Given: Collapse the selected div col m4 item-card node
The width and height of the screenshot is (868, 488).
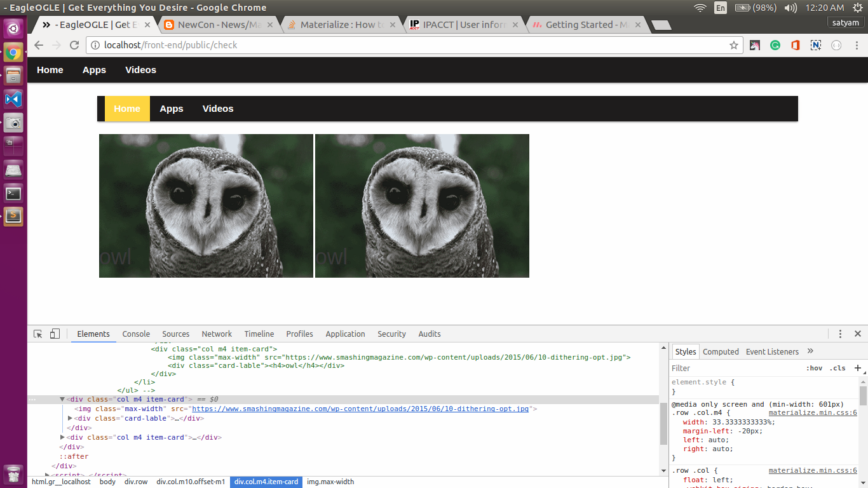Looking at the screenshot, I should tap(62, 399).
